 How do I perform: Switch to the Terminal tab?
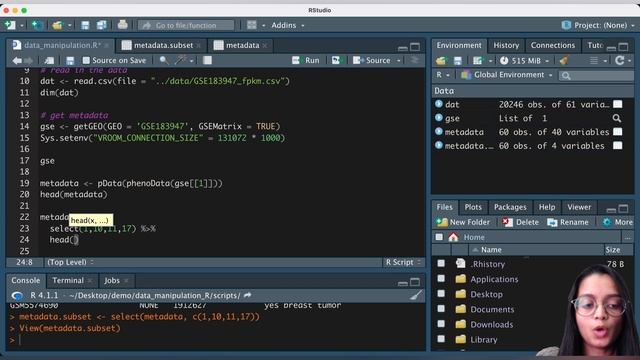[68, 280]
